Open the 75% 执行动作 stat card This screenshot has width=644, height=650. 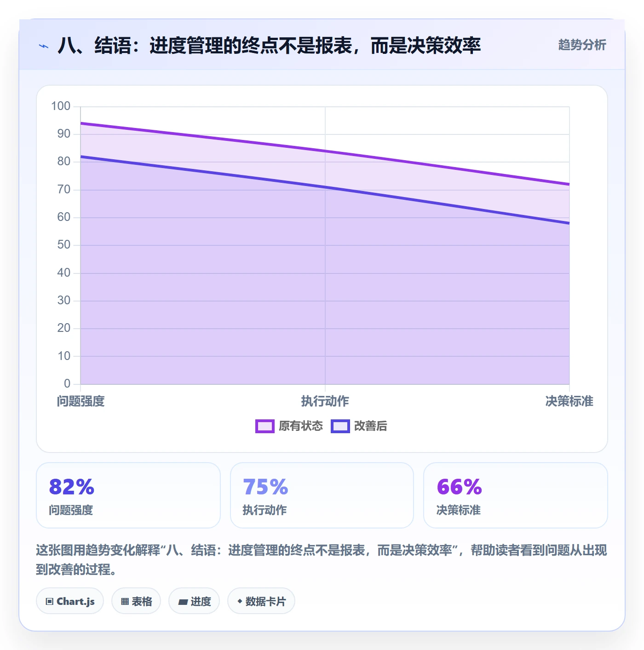(322, 495)
